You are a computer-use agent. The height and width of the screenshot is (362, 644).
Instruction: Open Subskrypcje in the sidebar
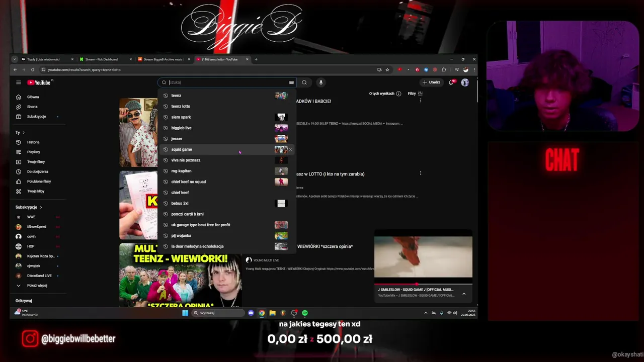(36, 117)
